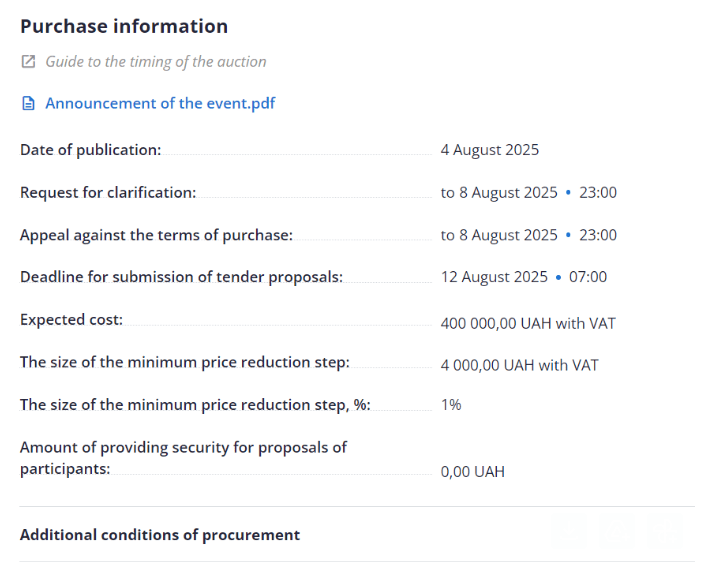Select the 12 August 2025 07:00 deadline

coord(523,277)
